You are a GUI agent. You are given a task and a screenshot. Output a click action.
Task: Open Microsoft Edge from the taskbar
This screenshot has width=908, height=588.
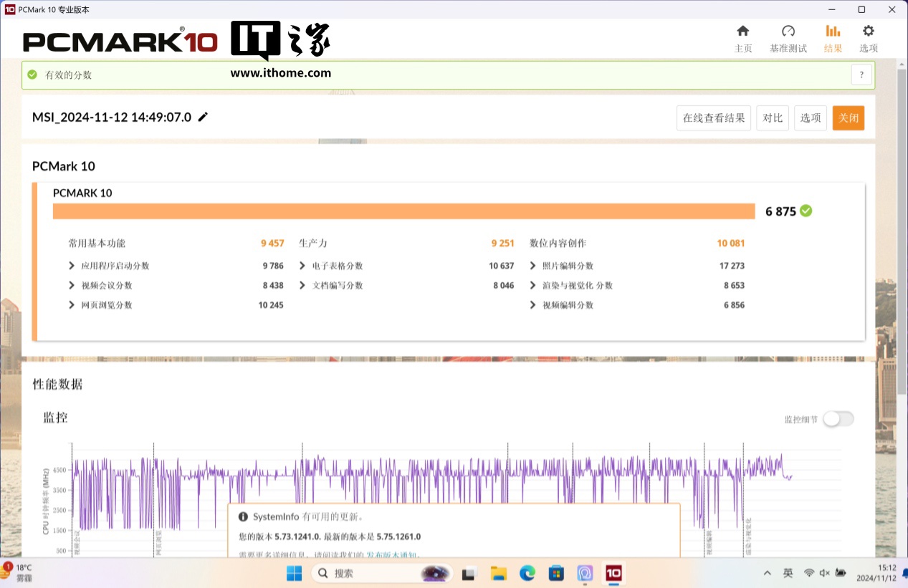tap(527, 573)
